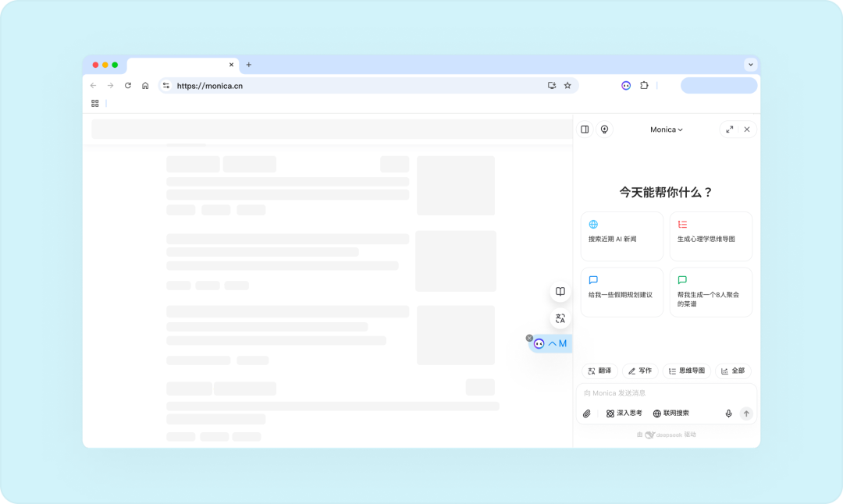Viewport: 843px width, 504px height.
Task: Open the Monica extension icon in toolbar
Action: tap(626, 86)
